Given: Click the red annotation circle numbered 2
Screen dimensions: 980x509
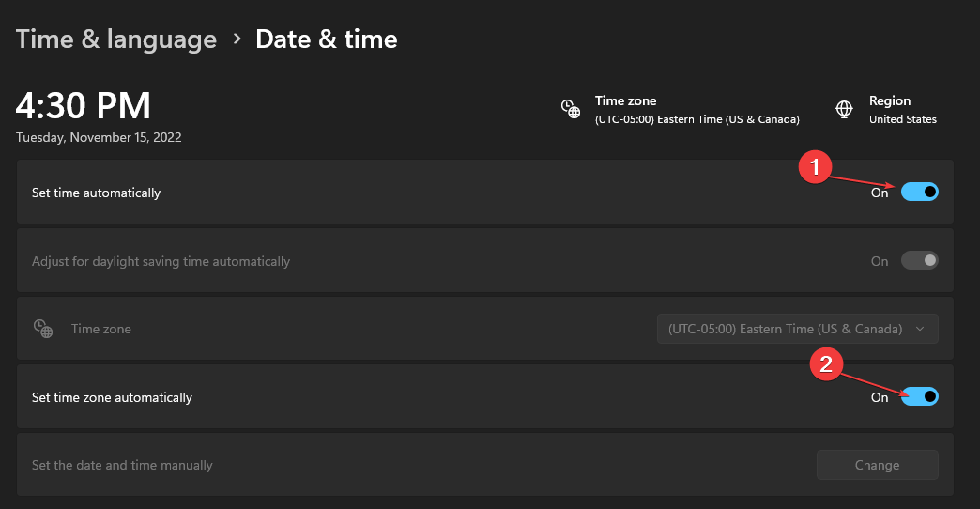Looking at the screenshot, I should [826, 364].
